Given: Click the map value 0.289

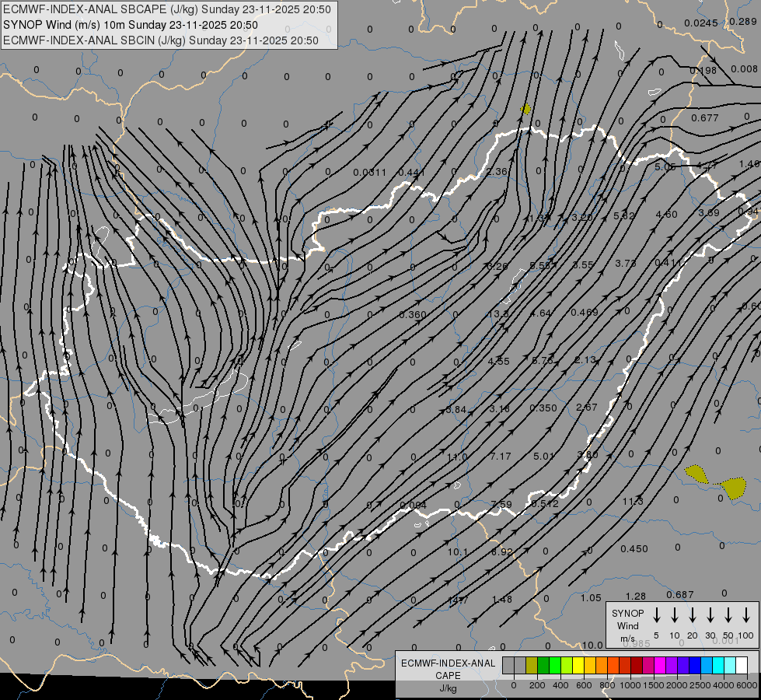Looking at the screenshot, I should [742, 21].
